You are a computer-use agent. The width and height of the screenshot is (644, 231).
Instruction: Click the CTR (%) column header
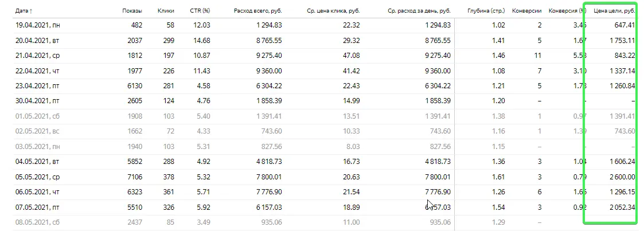[200, 11]
